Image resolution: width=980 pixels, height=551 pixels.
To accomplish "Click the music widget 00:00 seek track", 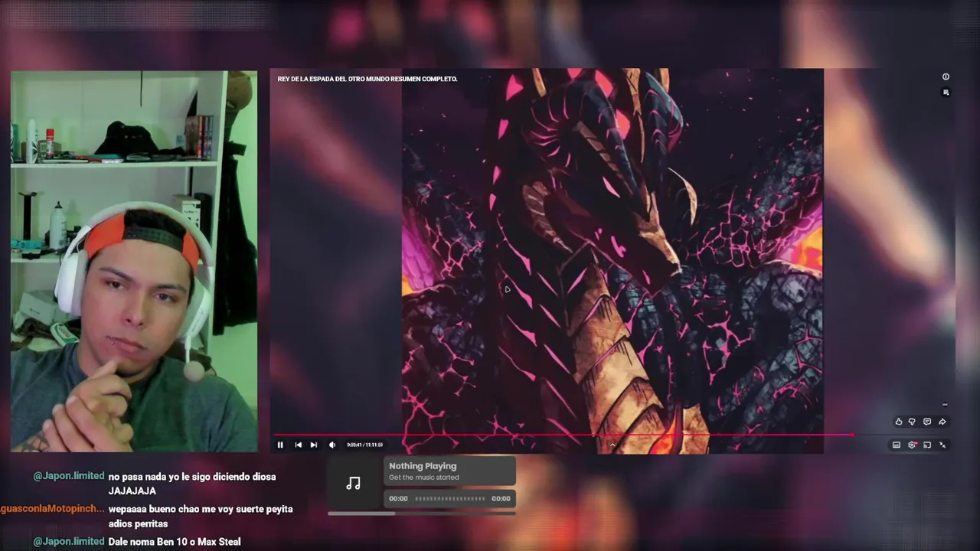I will [x=450, y=498].
